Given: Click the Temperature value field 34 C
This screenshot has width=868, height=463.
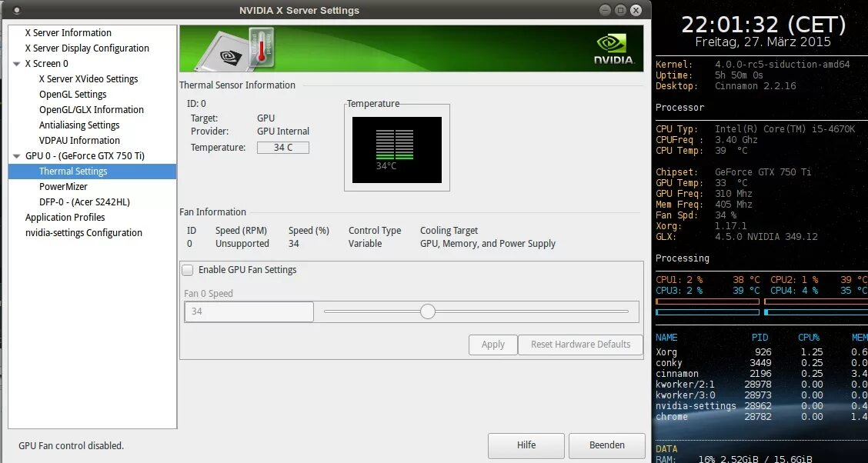Looking at the screenshot, I should pyautogui.click(x=283, y=148).
